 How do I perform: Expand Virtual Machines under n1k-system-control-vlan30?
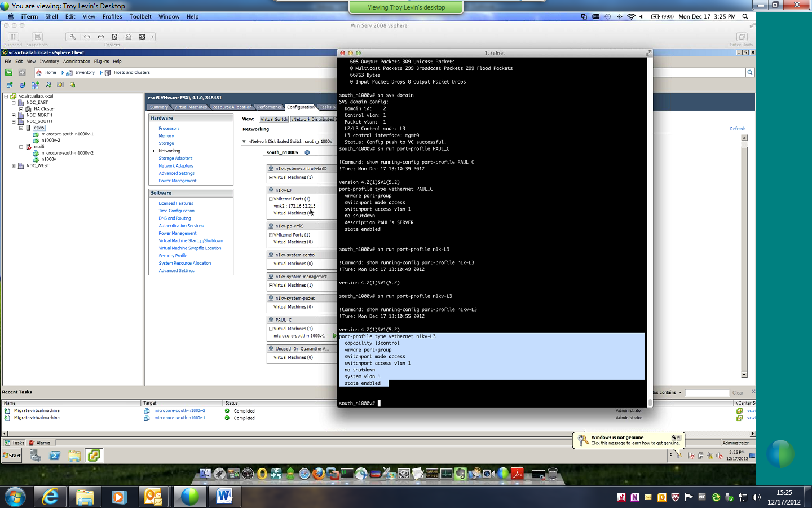[x=271, y=177]
